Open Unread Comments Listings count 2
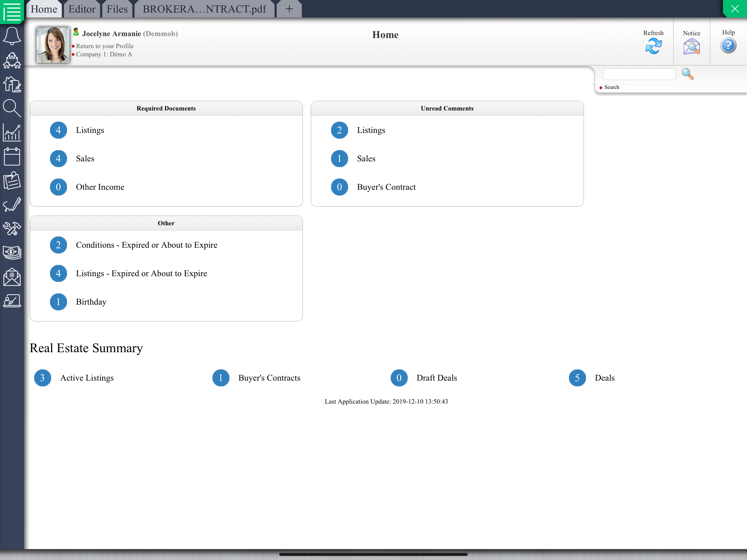747x560 pixels. [339, 130]
